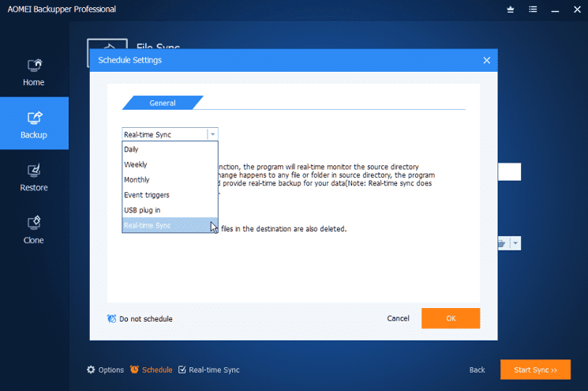This screenshot has height=391, width=588.
Task: Choose USB plug in from the list
Action: coord(170,210)
